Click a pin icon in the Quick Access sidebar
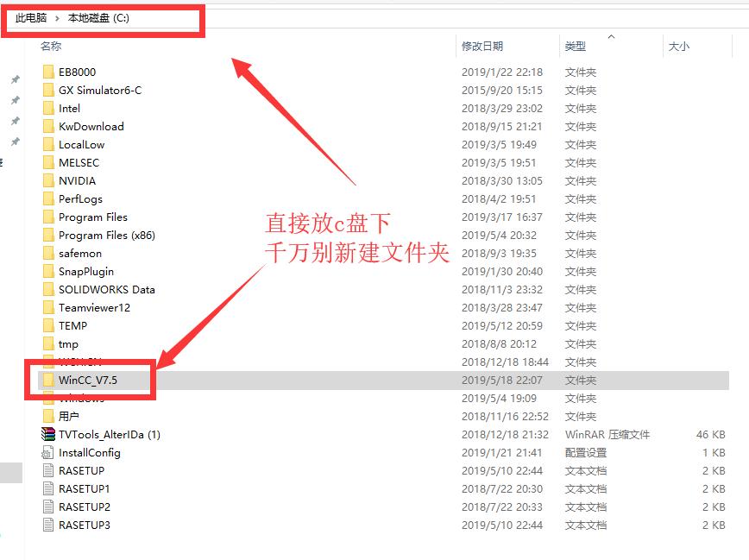The image size is (749, 560). tap(15, 80)
